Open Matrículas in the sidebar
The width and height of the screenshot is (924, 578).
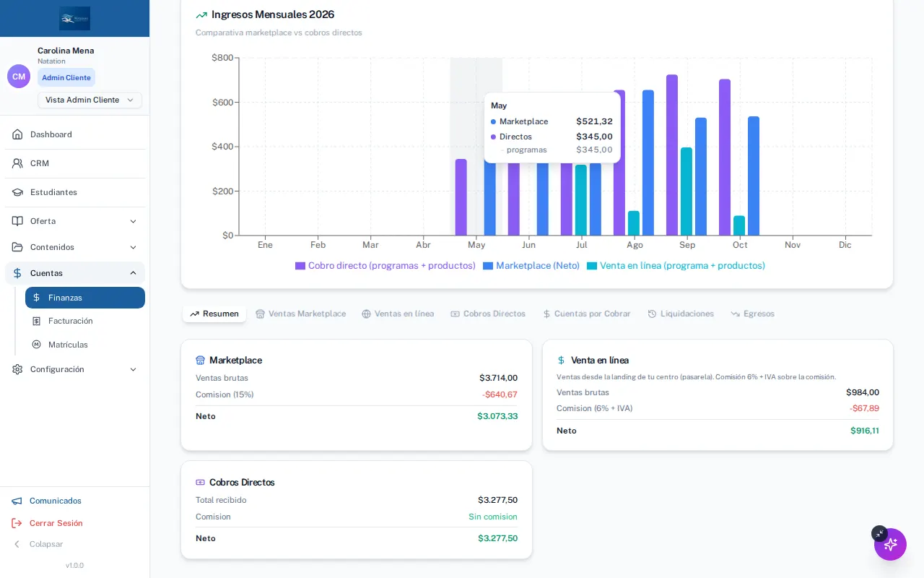85,345
